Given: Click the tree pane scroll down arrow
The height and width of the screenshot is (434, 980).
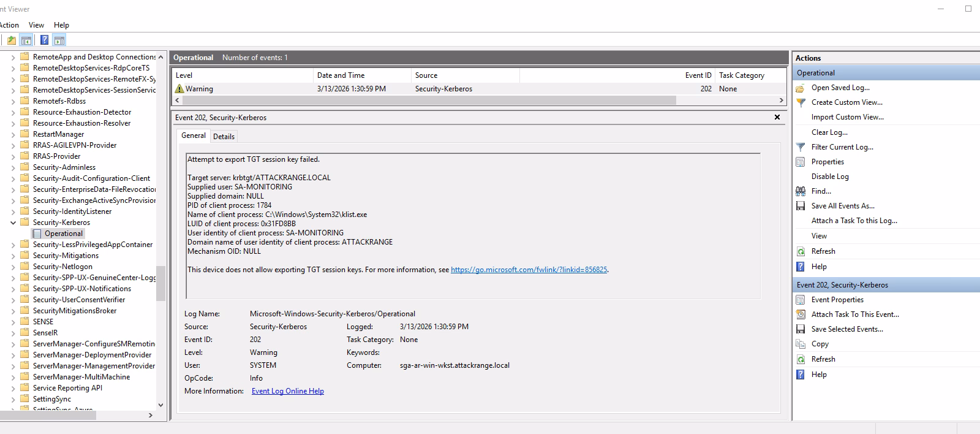Looking at the screenshot, I should (x=160, y=405).
